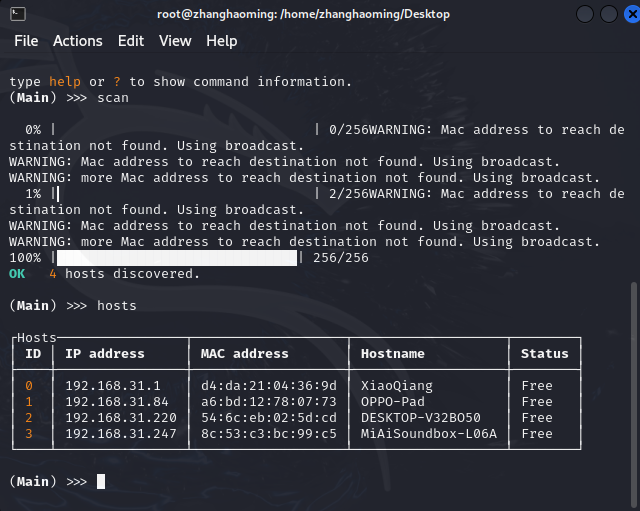Click the DESKTOP-V32BO50 hostname entry

[x=421, y=418]
